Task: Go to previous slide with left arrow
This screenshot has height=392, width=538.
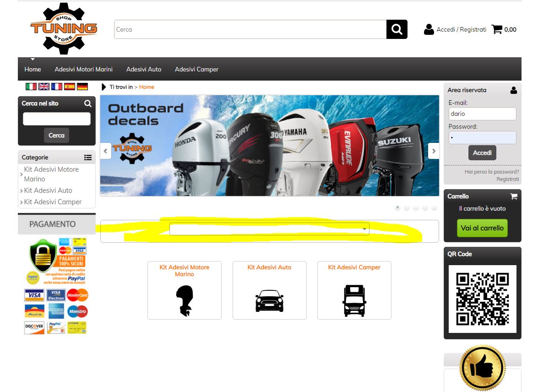Action: pyautogui.click(x=106, y=151)
